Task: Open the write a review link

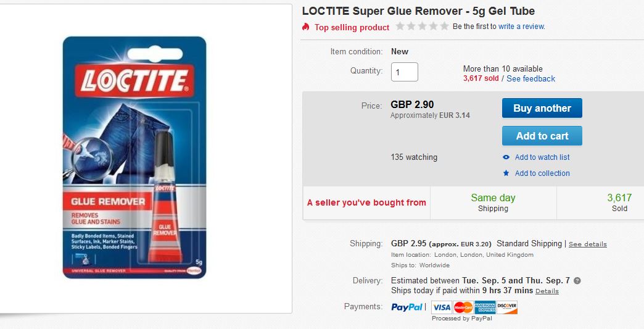Action: click(521, 27)
